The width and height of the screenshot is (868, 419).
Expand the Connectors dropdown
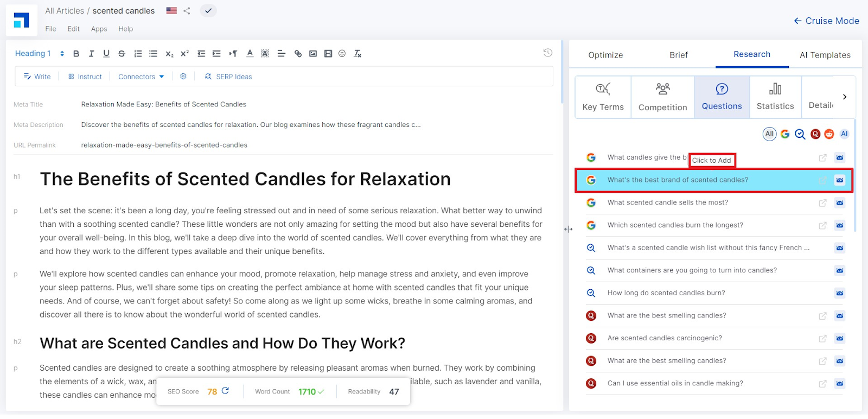tap(141, 77)
